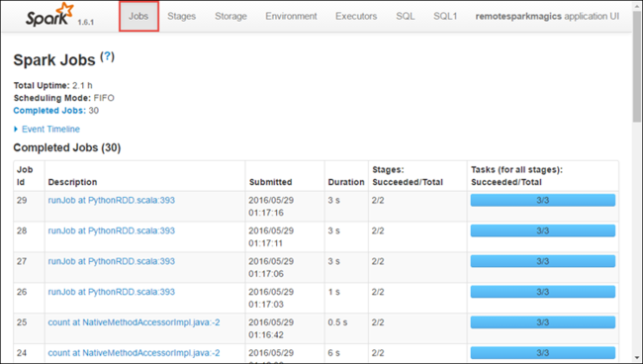Click the Spark logo

[x=50, y=15]
